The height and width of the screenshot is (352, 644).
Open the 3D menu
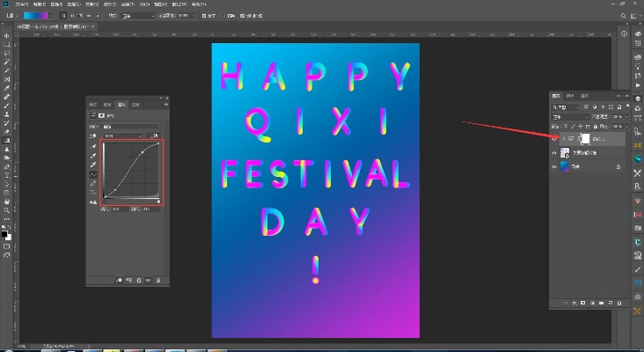point(144,4)
